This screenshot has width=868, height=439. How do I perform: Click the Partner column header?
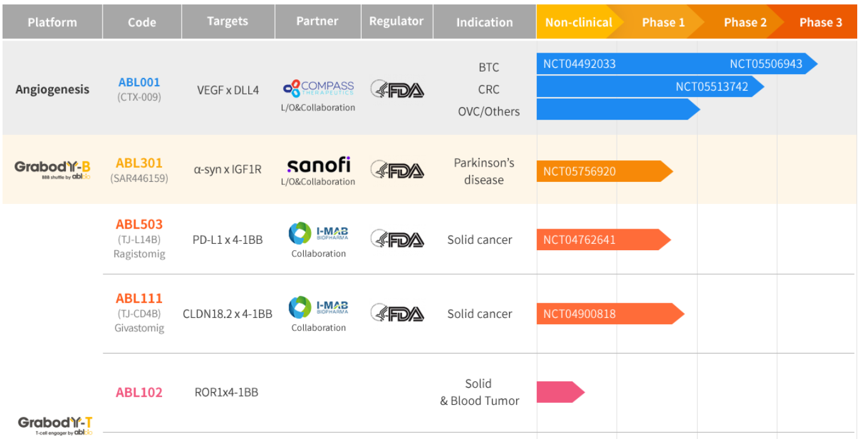coord(317,22)
